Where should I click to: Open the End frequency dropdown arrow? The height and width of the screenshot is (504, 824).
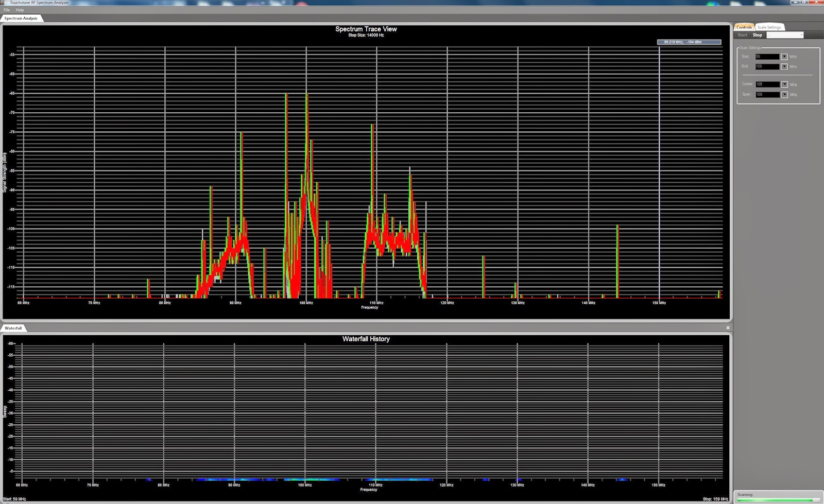[784, 66]
